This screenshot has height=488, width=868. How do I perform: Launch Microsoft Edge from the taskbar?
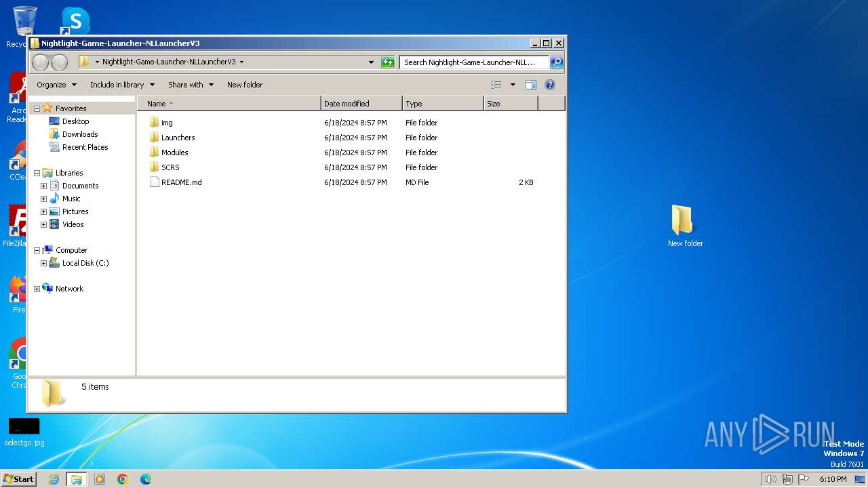[x=146, y=479]
